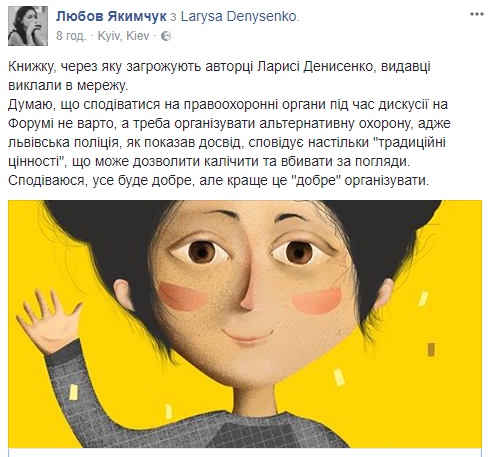This screenshot has width=489, height=457.
Task: Open the post options three-dots menu
Action: click(x=477, y=14)
